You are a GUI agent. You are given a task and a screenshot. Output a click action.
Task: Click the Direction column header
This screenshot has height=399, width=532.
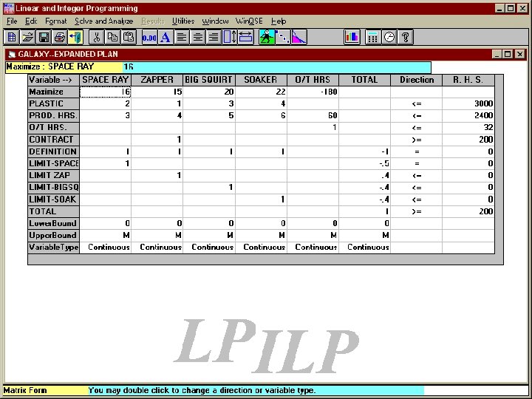[x=417, y=80]
